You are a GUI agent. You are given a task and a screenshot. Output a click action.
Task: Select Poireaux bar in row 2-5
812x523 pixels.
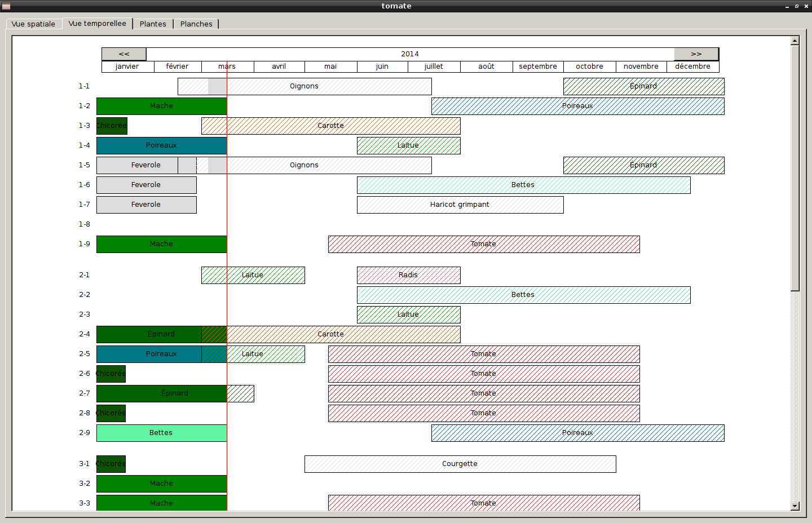(161, 354)
